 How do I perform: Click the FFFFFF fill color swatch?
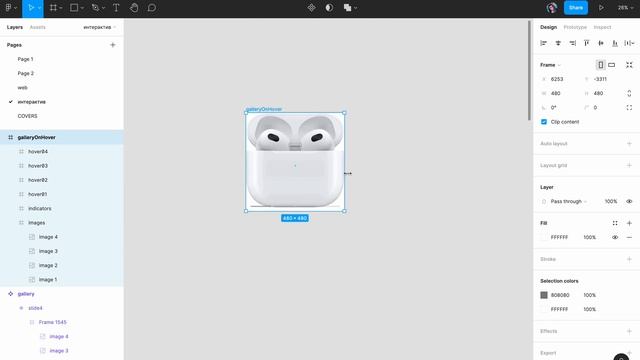point(544,238)
